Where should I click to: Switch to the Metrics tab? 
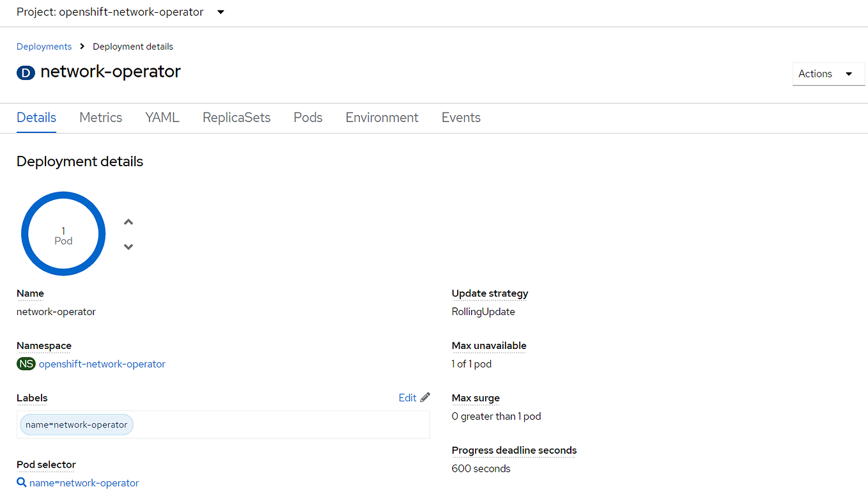tap(100, 118)
